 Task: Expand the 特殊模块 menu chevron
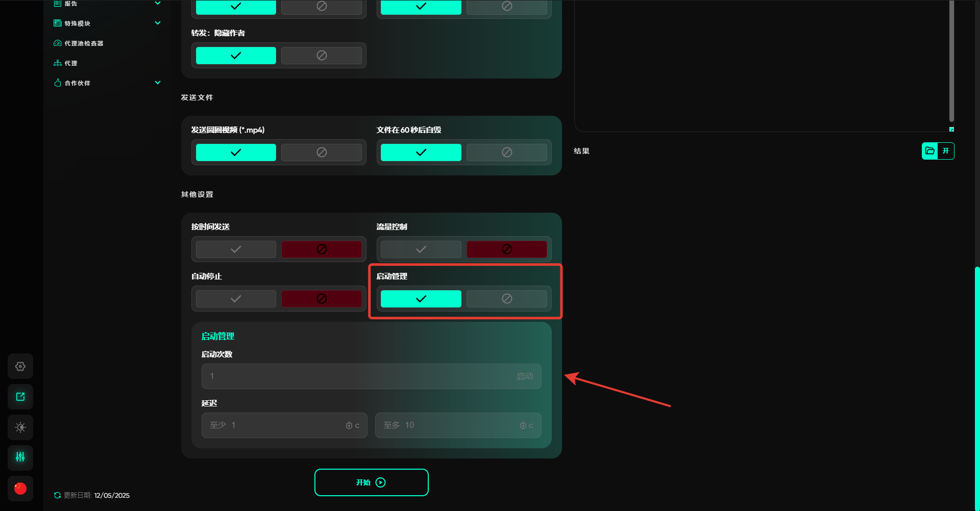(158, 23)
